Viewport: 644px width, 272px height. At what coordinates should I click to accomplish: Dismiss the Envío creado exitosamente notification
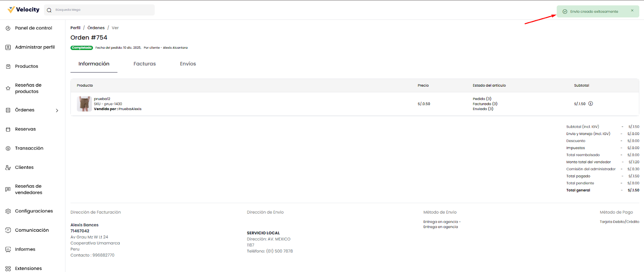pos(632,11)
